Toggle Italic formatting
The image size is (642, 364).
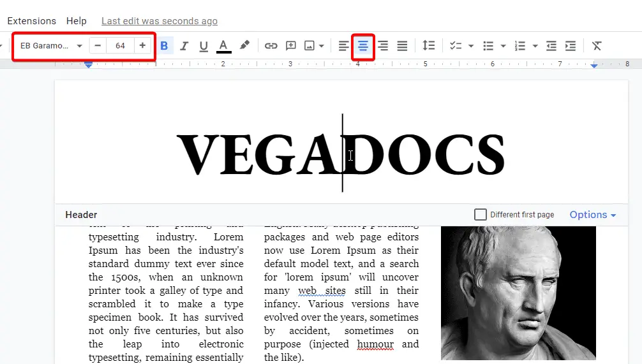tap(184, 46)
